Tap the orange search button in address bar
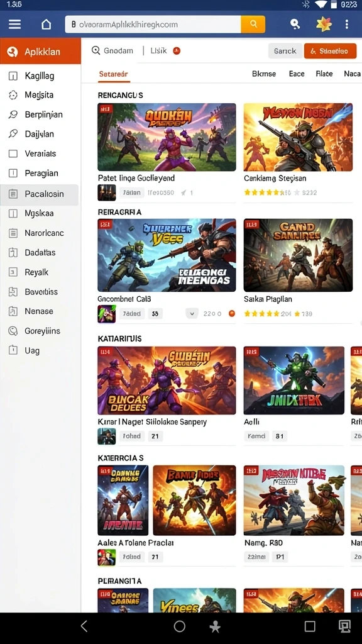The height and width of the screenshot is (644, 362). tap(253, 25)
